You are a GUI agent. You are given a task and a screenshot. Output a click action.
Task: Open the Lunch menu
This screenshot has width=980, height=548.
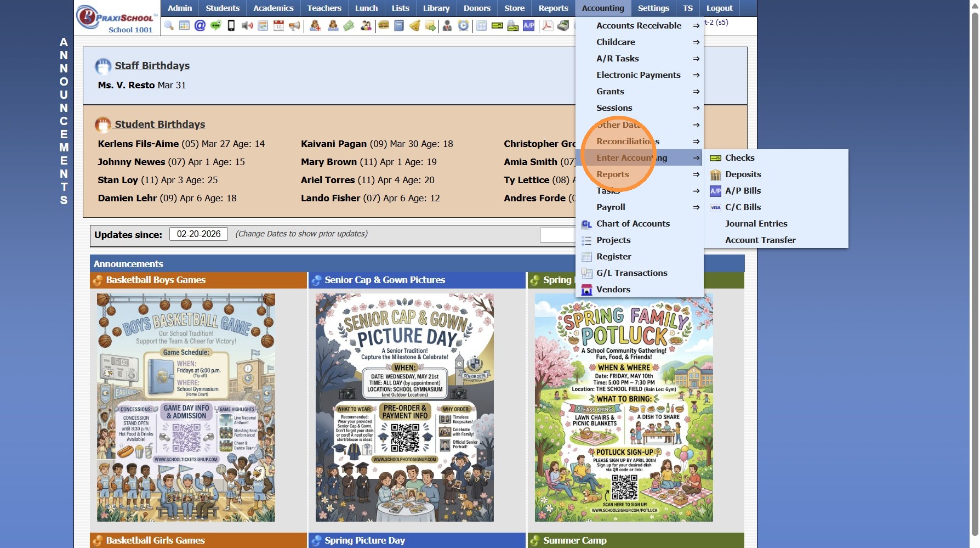[x=367, y=8]
